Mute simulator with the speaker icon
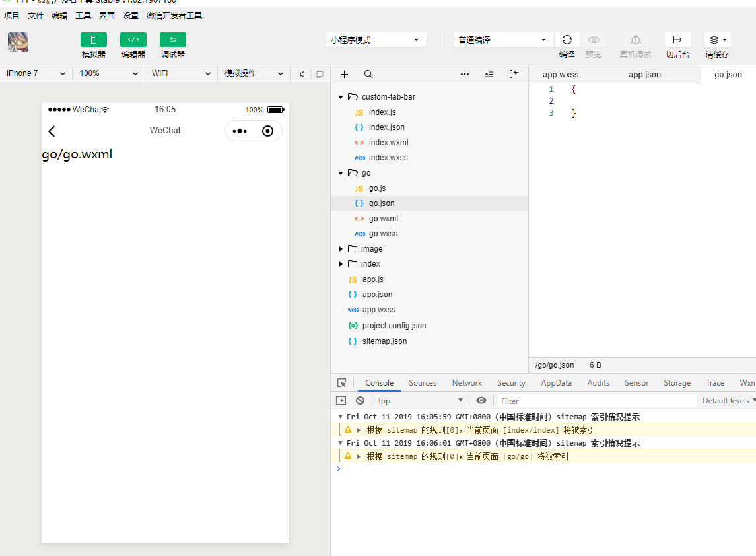This screenshot has width=756, height=556. click(302, 74)
